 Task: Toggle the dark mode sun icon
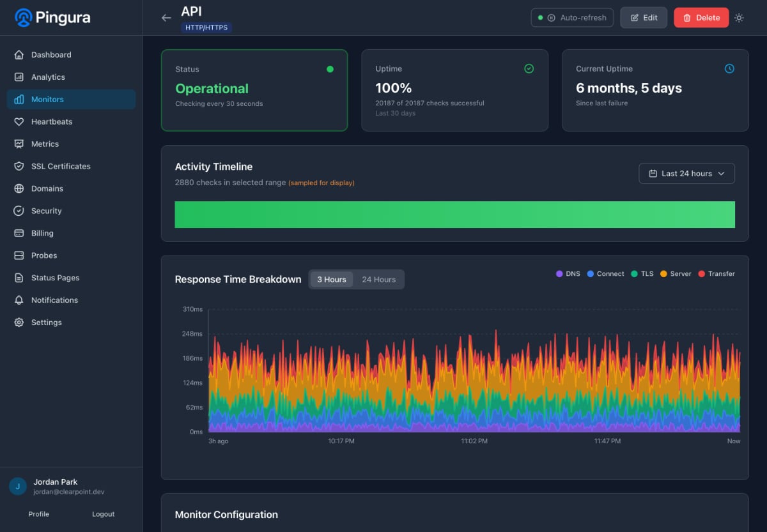click(739, 18)
